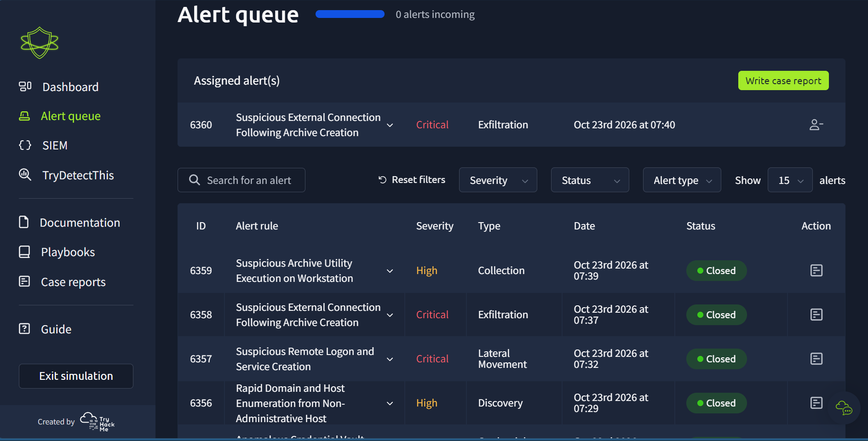Expand alert 6356 enumeration row

pos(390,403)
